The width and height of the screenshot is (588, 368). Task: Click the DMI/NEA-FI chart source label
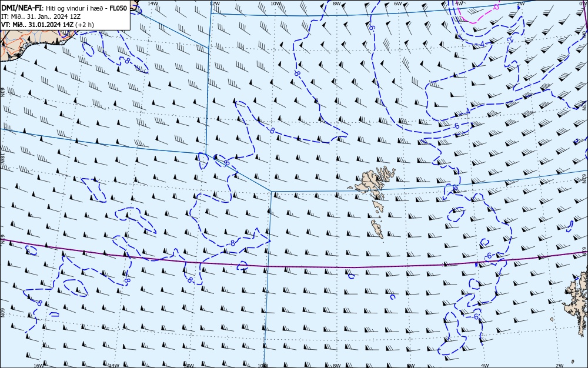21,9
